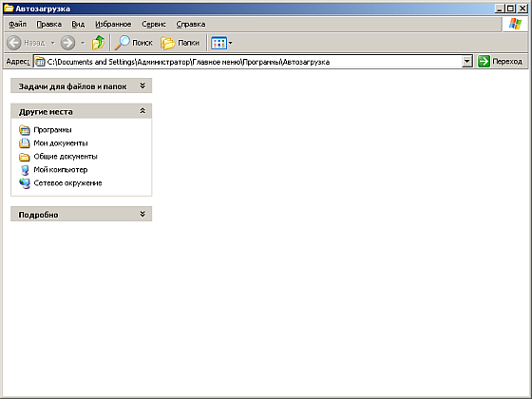
Task: Maximize the Автозагрузка window
Action: click(510, 9)
